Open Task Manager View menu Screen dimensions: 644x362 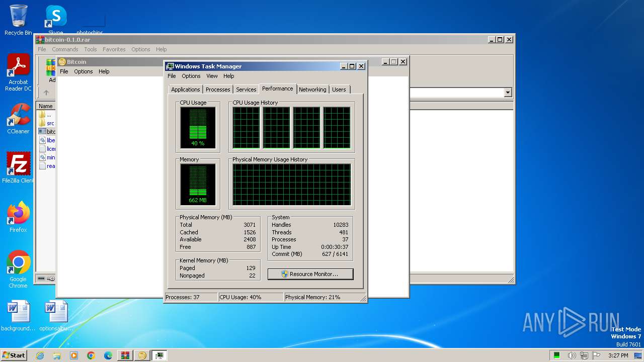(x=212, y=76)
